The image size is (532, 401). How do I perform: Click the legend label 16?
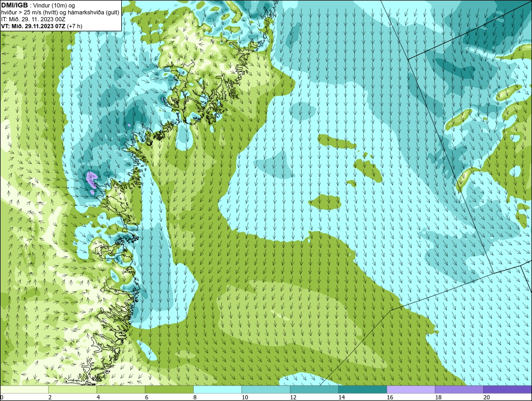click(390, 397)
